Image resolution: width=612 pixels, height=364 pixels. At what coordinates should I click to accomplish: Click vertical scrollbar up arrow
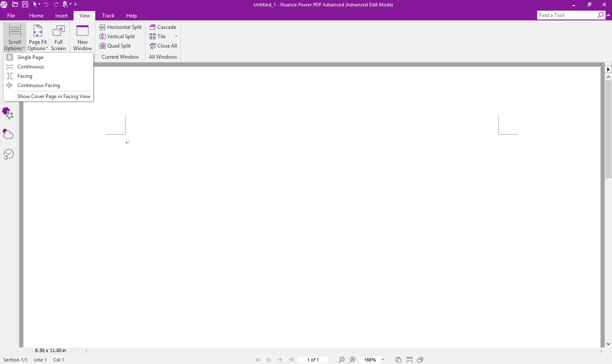coord(608,77)
